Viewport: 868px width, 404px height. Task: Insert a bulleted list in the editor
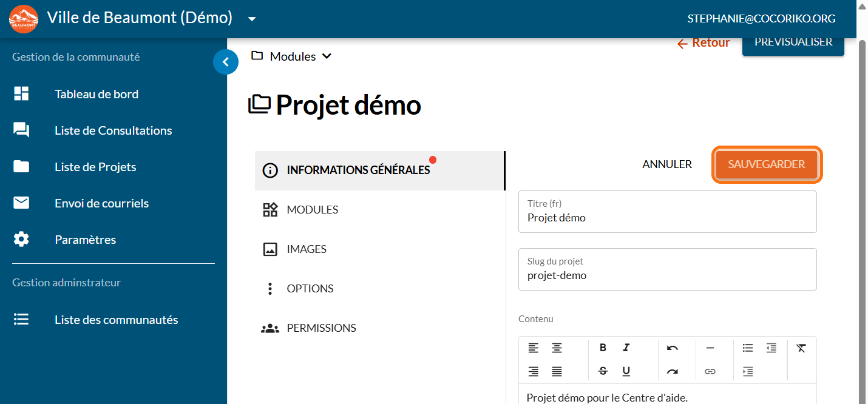[x=748, y=348]
